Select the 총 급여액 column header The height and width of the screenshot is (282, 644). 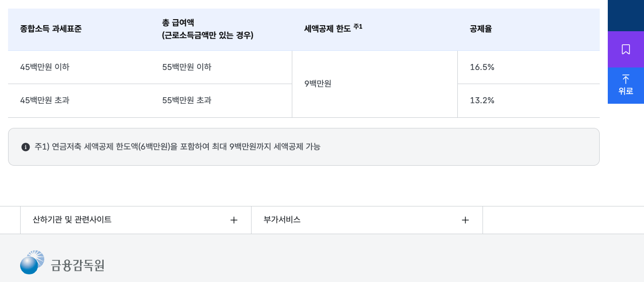208,29
